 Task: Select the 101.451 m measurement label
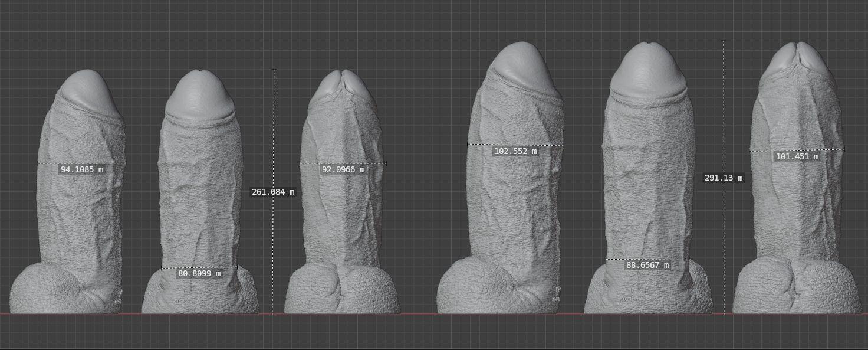coord(797,156)
